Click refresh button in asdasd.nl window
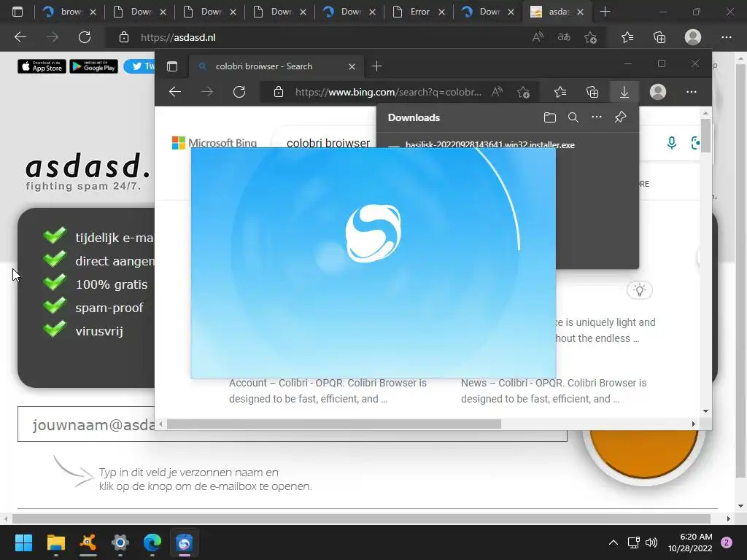Image resolution: width=747 pixels, height=560 pixels. pos(85,37)
